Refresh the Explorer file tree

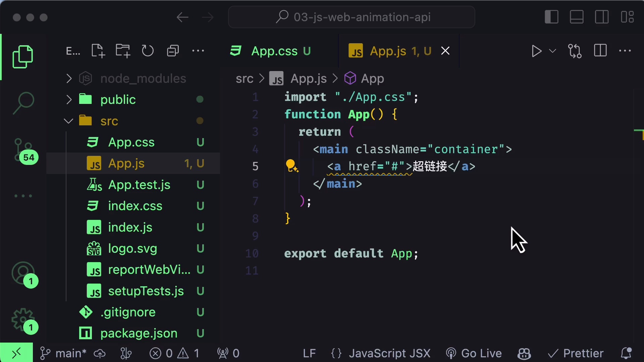coord(148,51)
